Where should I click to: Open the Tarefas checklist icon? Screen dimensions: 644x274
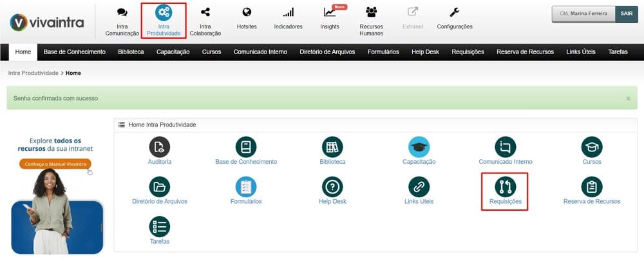pos(160,227)
